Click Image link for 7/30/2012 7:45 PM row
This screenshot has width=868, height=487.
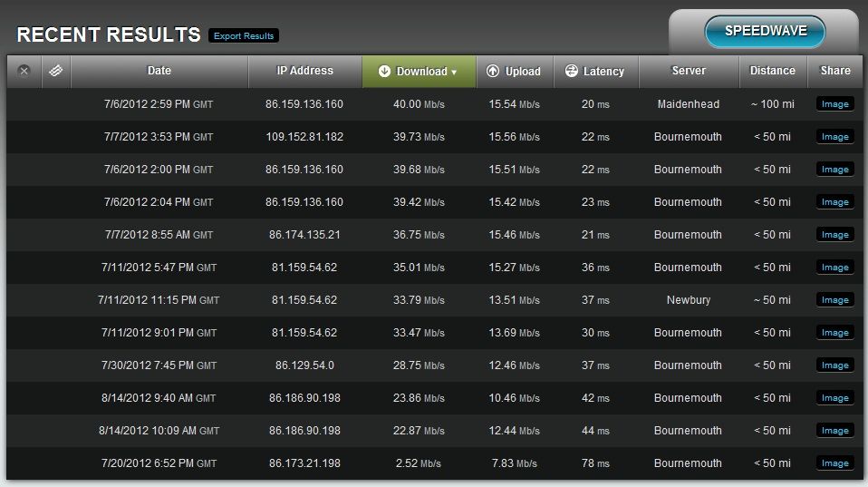click(834, 365)
